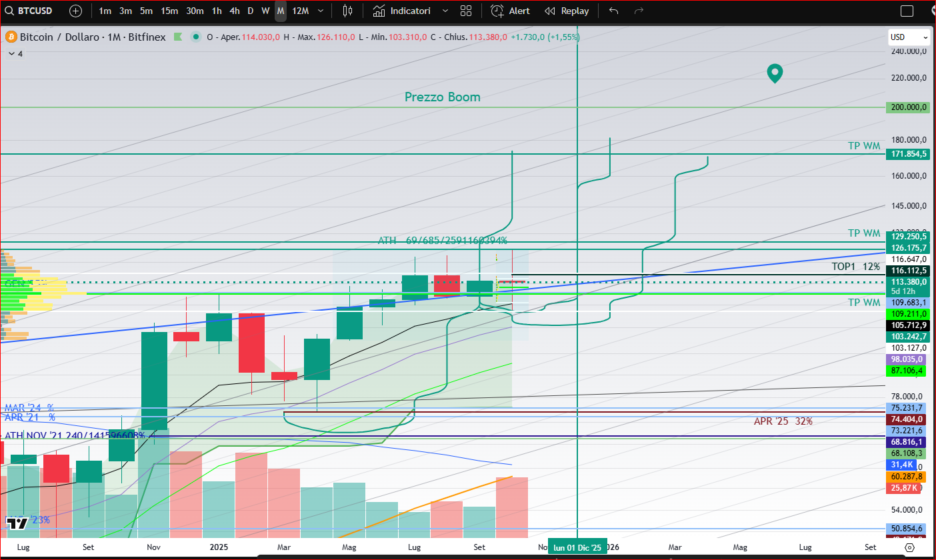
Task: Select the 4h timeframe
Action: pos(235,11)
